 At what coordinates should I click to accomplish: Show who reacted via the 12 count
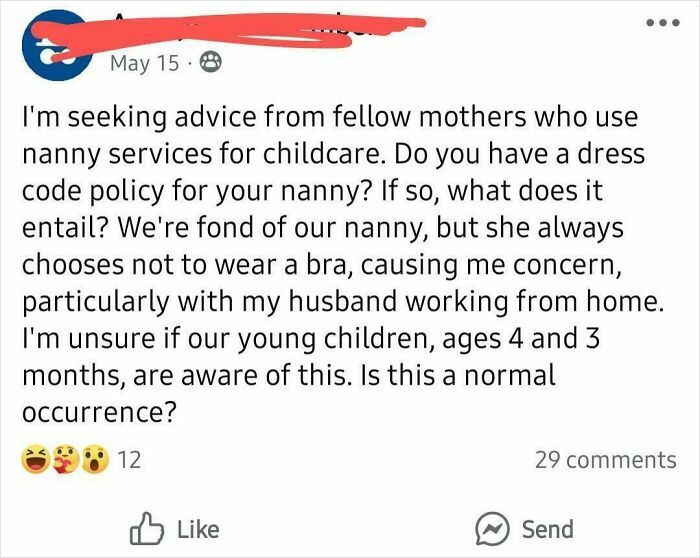coord(129,460)
